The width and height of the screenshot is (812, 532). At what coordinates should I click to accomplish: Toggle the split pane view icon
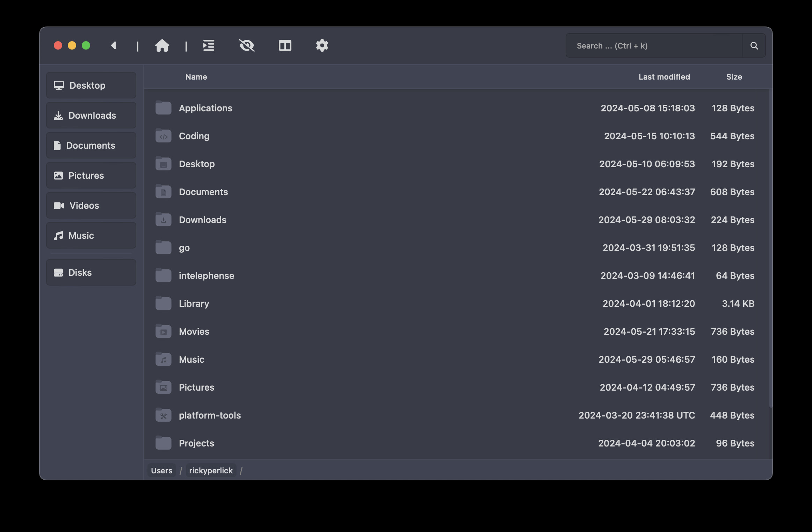[x=285, y=46]
